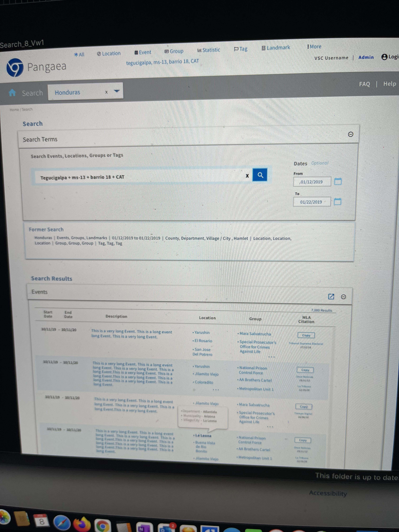The width and height of the screenshot is (399, 532).
Task: Copy MLA citation in Yarushin, Jilamito Viejo row
Action: point(305,370)
